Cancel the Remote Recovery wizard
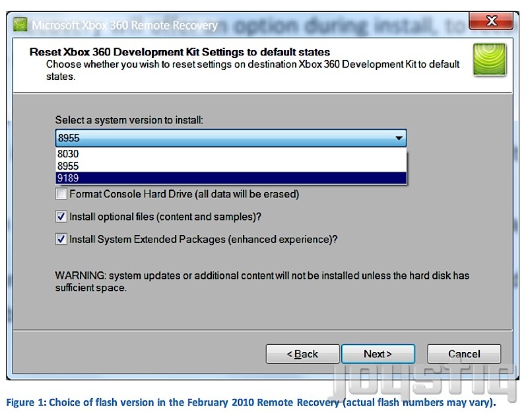This screenshot has width=528, height=420. (464, 354)
